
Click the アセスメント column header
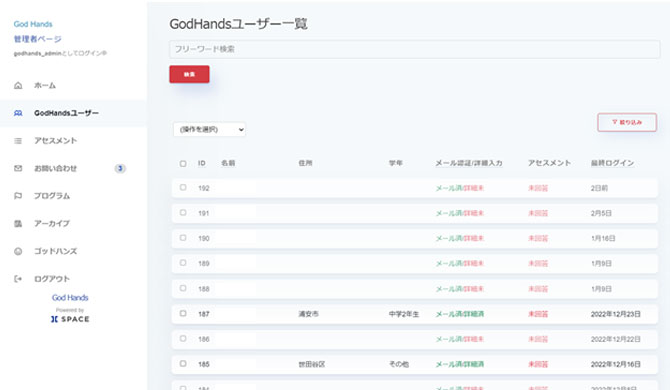(549, 163)
